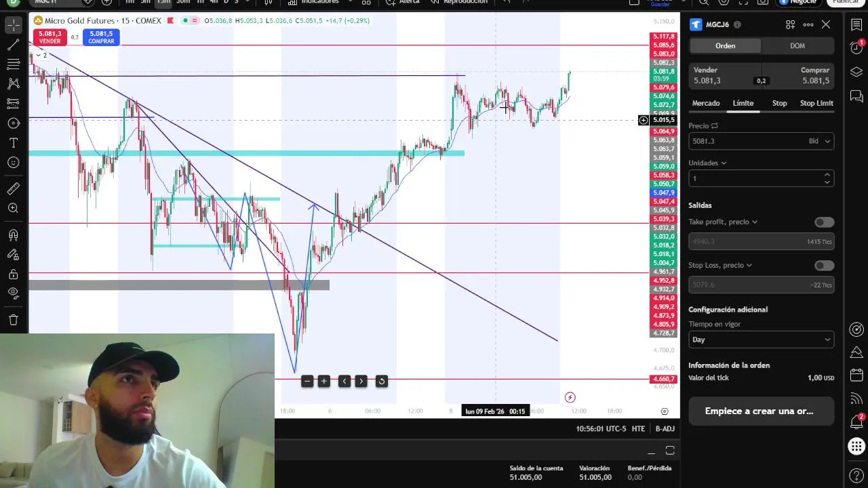This screenshot has width=868, height=488.
Task: Remove drawings with the trash icon
Action: click(13, 320)
